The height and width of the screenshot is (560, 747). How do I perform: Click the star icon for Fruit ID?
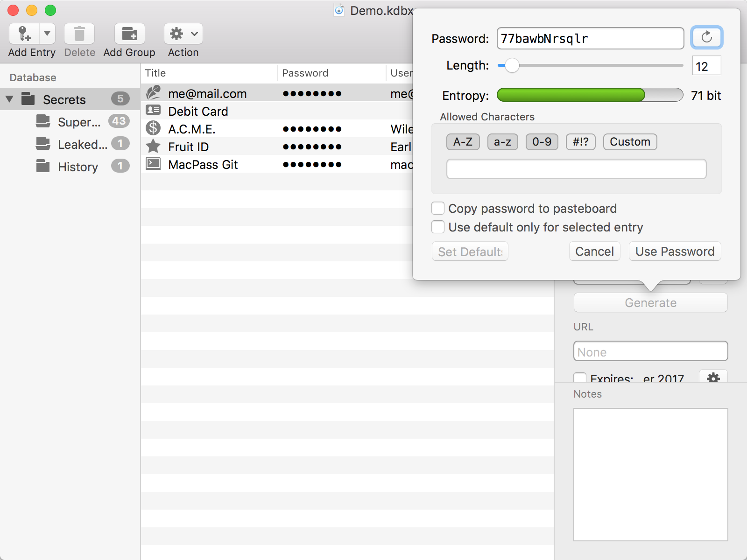pyautogui.click(x=153, y=147)
